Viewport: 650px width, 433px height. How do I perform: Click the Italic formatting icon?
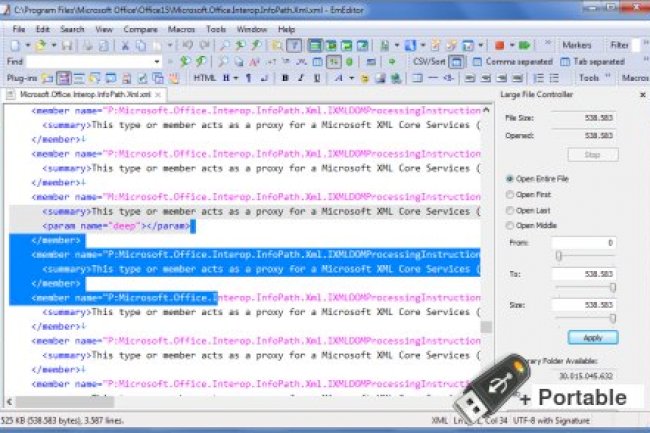[300, 77]
